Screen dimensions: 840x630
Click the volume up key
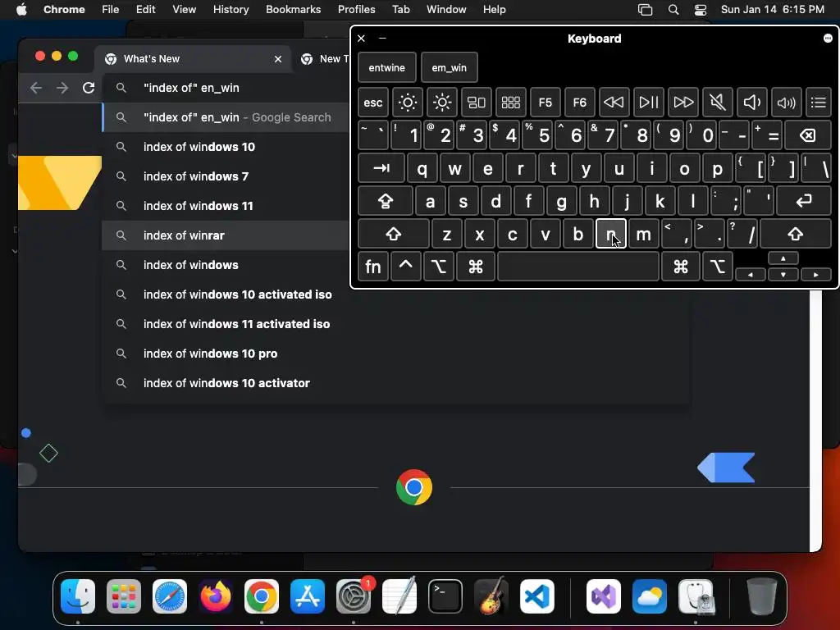coord(787,103)
